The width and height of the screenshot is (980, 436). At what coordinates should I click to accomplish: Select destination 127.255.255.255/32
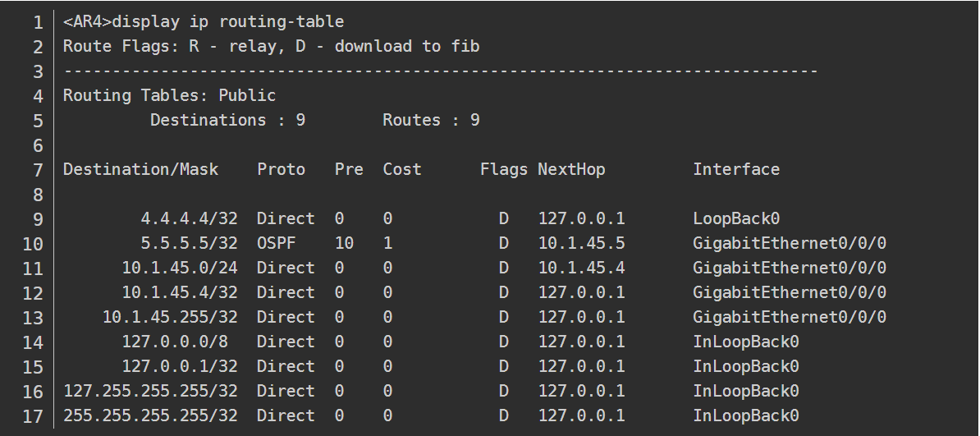(151, 391)
